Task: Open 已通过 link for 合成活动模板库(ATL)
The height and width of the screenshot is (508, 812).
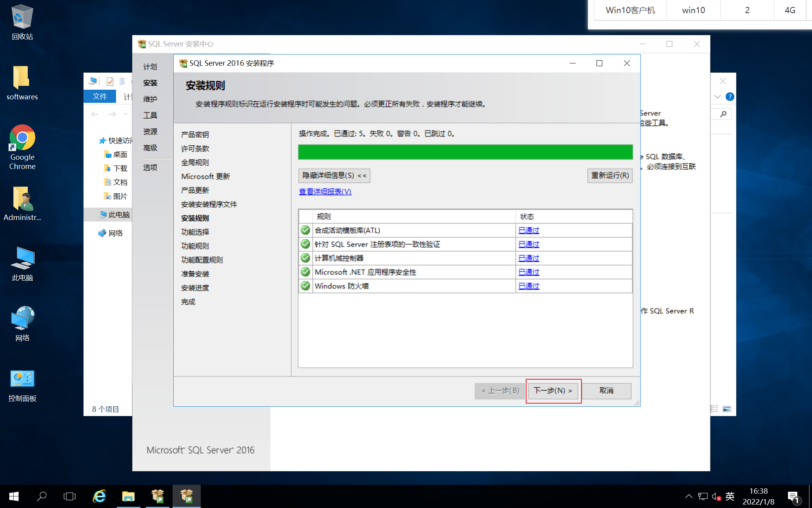Action: (x=529, y=230)
